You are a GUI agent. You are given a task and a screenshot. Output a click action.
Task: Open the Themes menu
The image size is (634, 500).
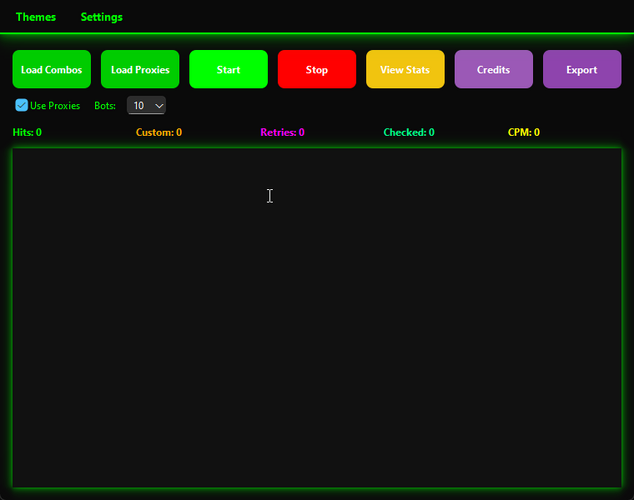[36, 17]
